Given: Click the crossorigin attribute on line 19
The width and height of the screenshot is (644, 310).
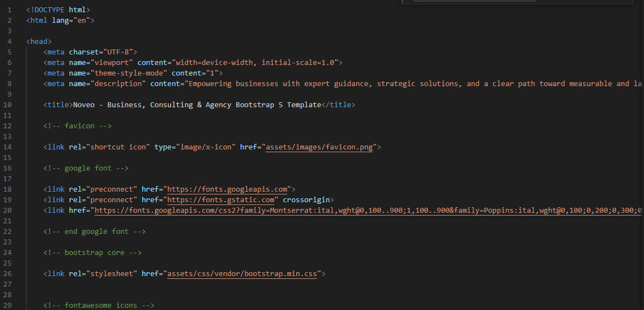Looking at the screenshot, I should click(308, 200).
